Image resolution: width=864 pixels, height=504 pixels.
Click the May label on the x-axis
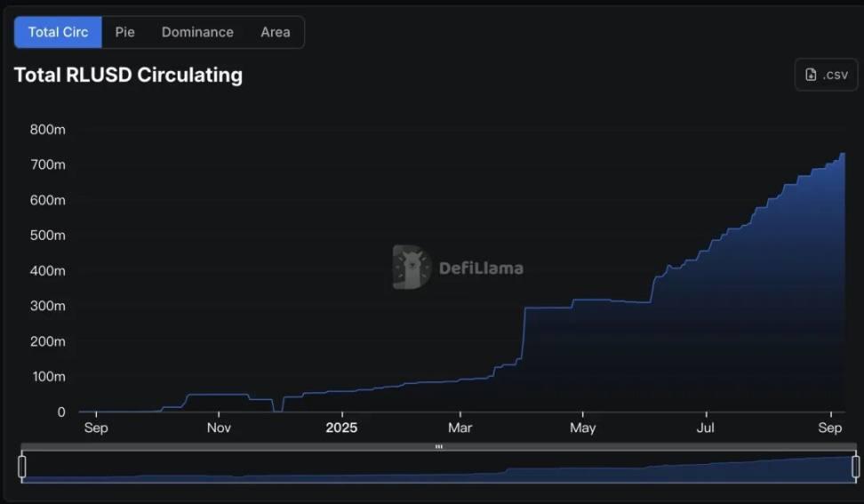pos(583,428)
